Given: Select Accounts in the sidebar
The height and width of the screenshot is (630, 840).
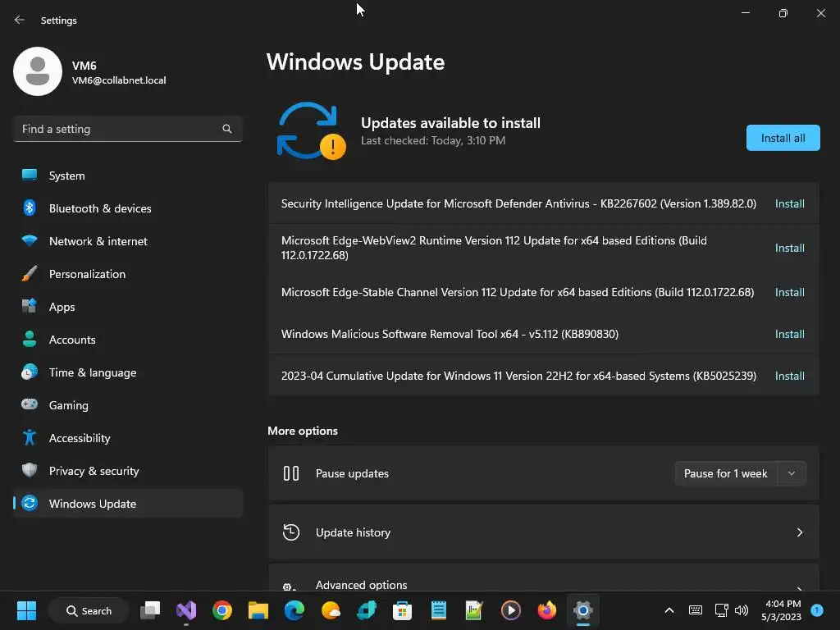Looking at the screenshot, I should [x=127, y=340].
